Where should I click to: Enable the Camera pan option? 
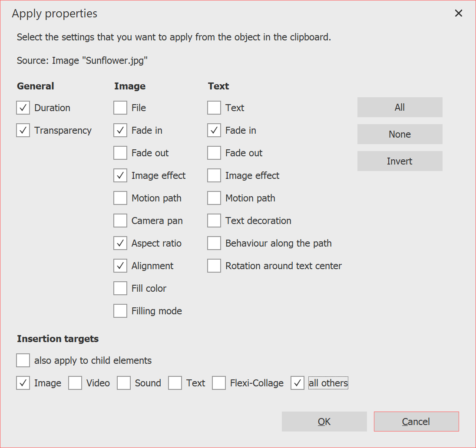pyautogui.click(x=120, y=221)
